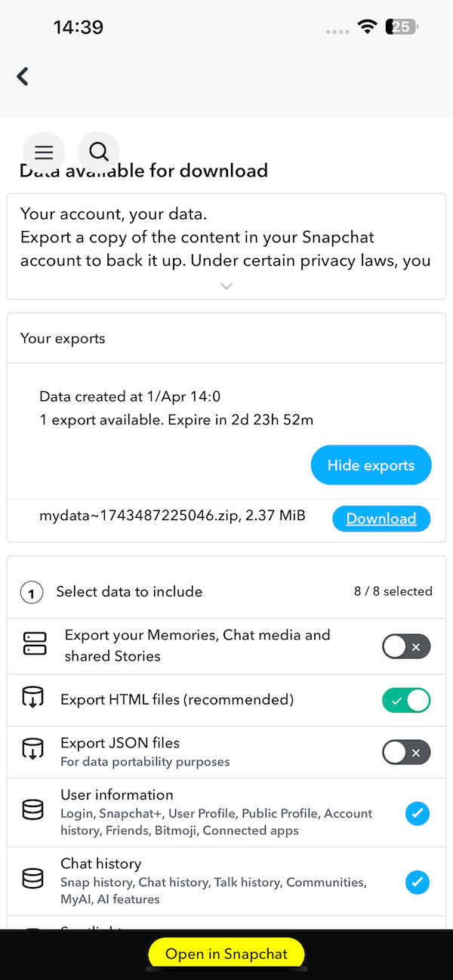Tap the Chat history database icon
Image resolution: width=453 pixels, height=980 pixels.
[x=33, y=880]
